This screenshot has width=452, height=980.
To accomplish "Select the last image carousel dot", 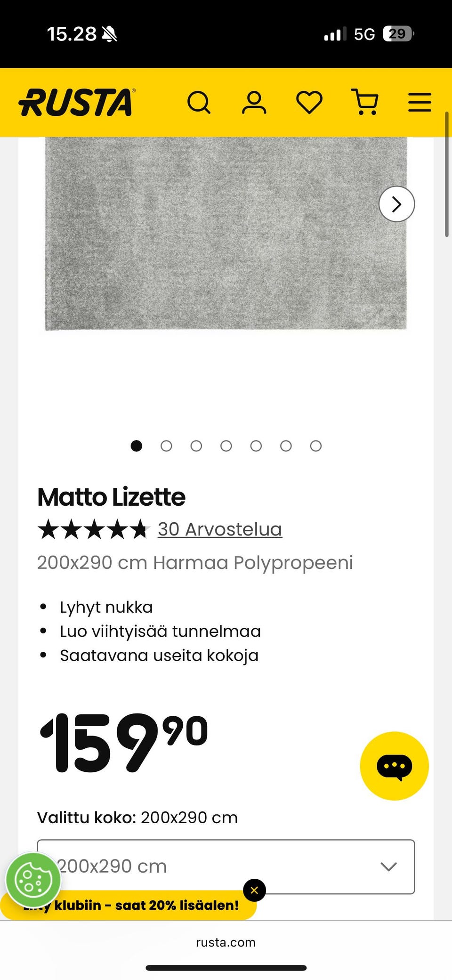I will click(x=316, y=446).
